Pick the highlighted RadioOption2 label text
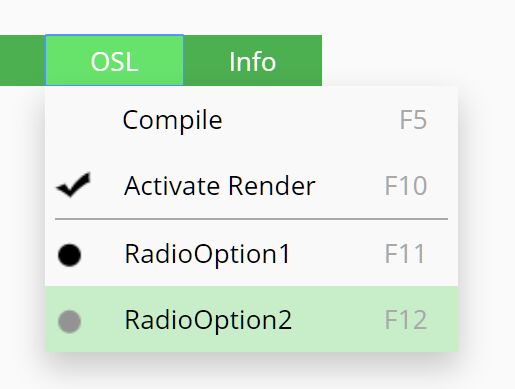The height and width of the screenshot is (389, 515). coord(208,320)
